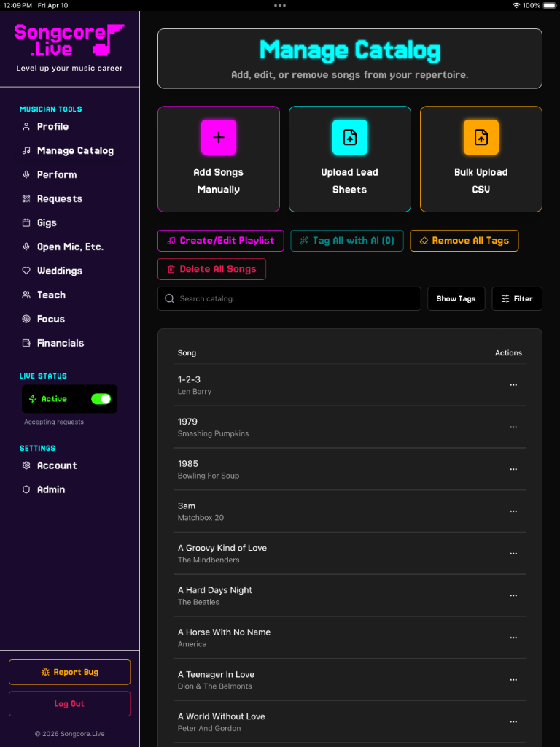The width and height of the screenshot is (560, 747).
Task: Click the sliders icon in Filter button
Action: point(505,298)
